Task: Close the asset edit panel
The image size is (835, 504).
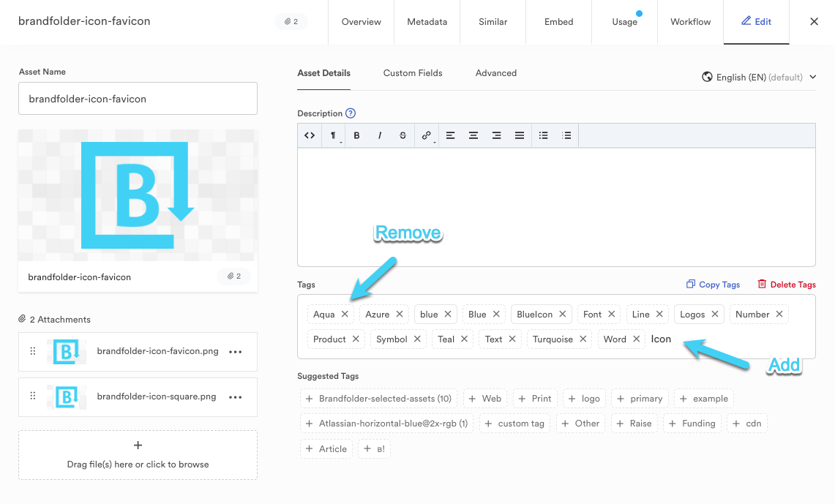Action: point(814,22)
